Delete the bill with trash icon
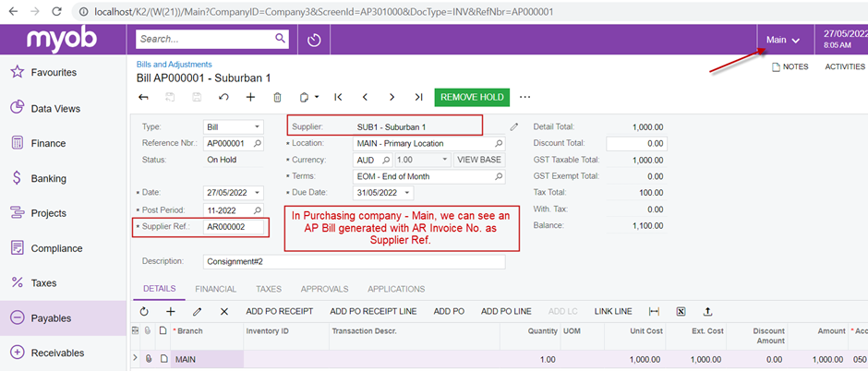This screenshot has height=371, width=868. (277, 97)
